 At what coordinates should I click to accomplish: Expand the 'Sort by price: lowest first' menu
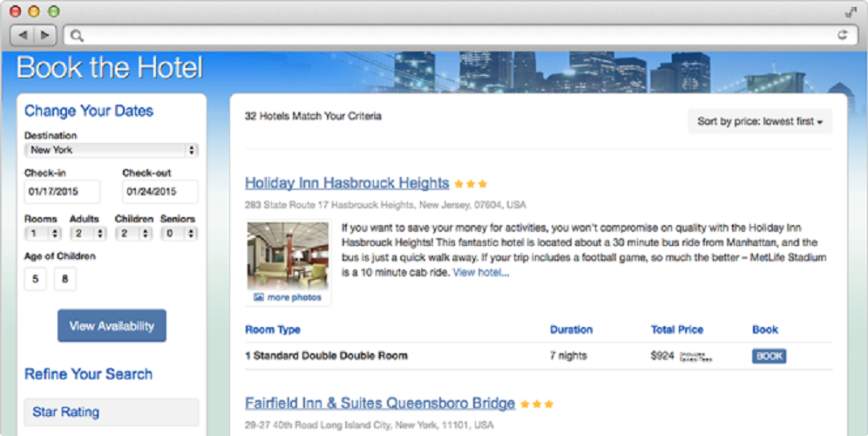[x=760, y=122]
